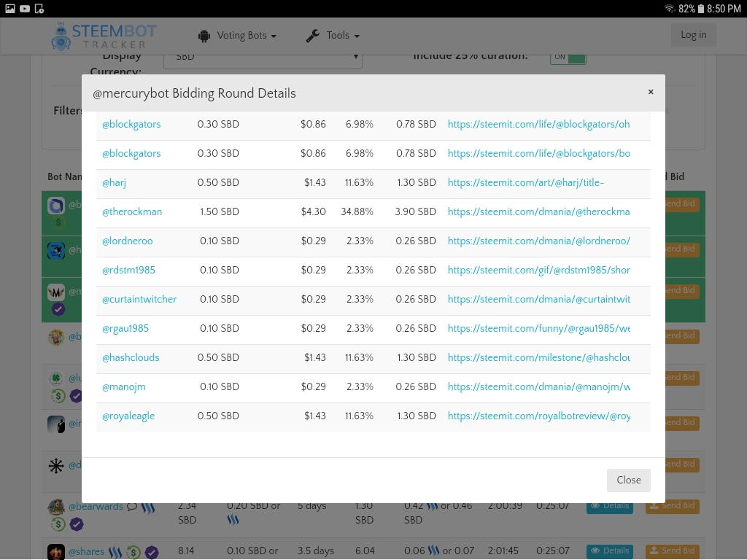Click the 1.50 SBD bid amount
Viewport: 747px width, 560px height.
[x=219, y=212]
